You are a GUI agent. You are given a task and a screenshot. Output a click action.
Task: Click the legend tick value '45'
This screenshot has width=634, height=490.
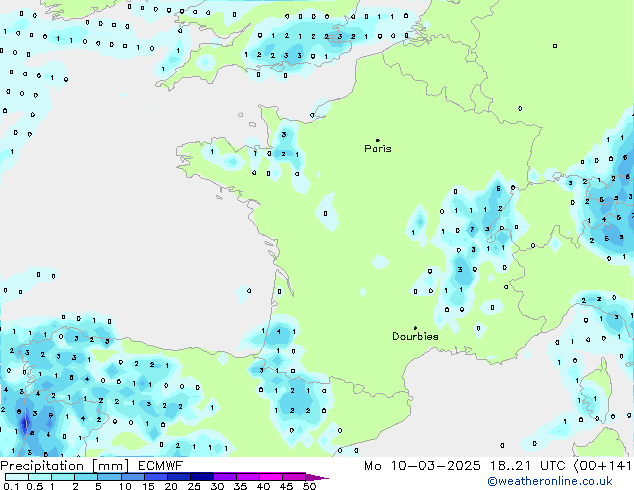click(x=287, y=486)
